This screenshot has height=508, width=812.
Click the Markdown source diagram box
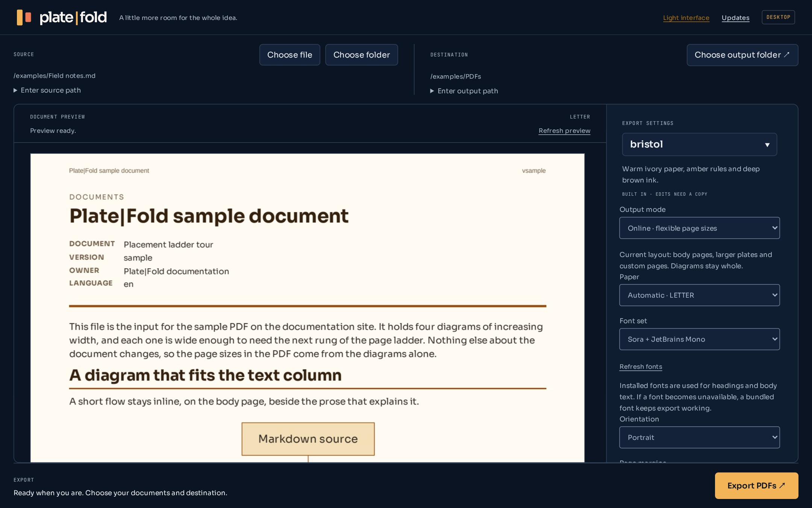click(x=308, y=439)
